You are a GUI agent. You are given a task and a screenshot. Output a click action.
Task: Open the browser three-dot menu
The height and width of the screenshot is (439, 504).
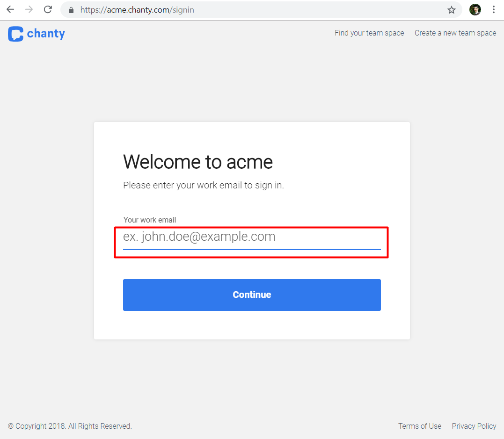pos(494,10)
